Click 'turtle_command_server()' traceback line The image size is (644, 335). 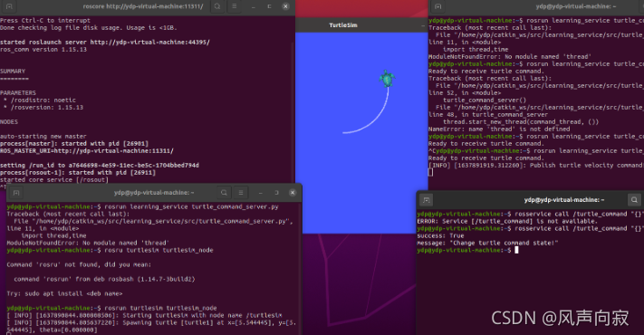485,100
